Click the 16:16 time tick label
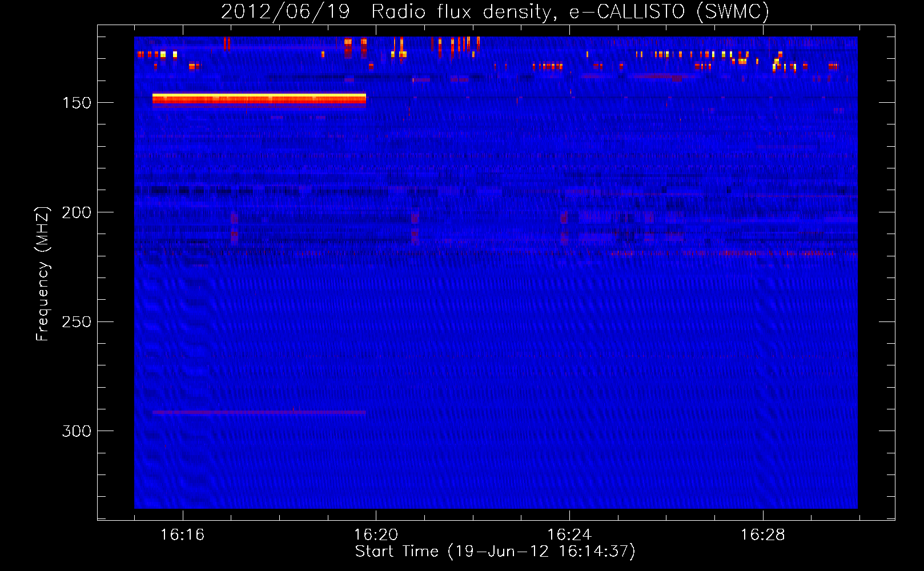Image resolution: width=924 pixels, height=571 pixels. (182, 535)
